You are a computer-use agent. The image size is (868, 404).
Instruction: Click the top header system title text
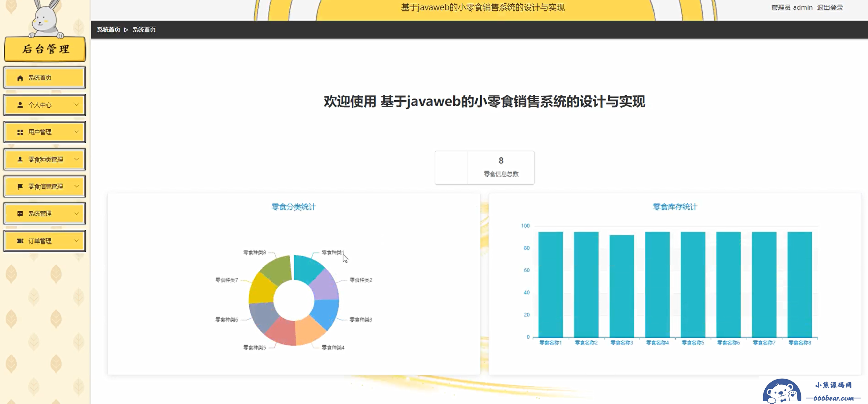(482, 7)
